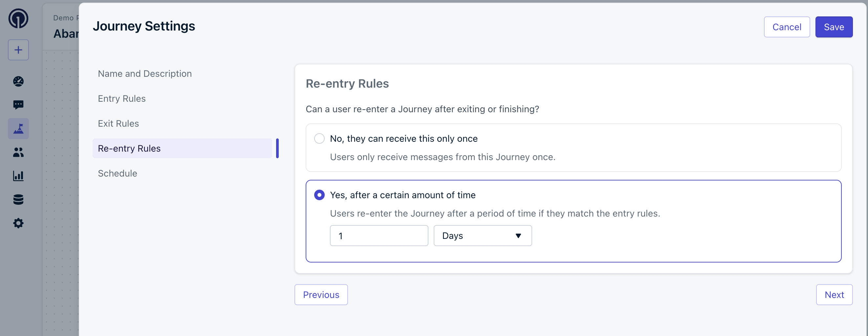The image size is (868, 336).
Task: Click the Cancel button
Action: click(x=786, y=27)
